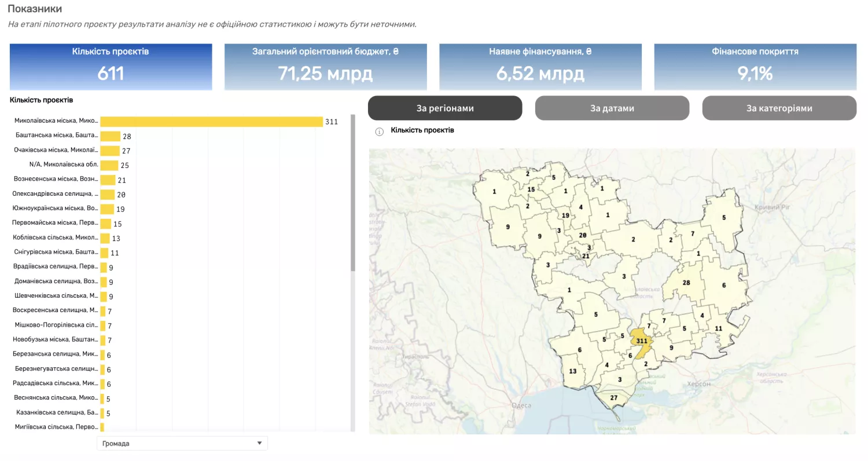Select the Кількість проєктів 611 card
Viewport: 868px width, 461px height.
point(111,67)
